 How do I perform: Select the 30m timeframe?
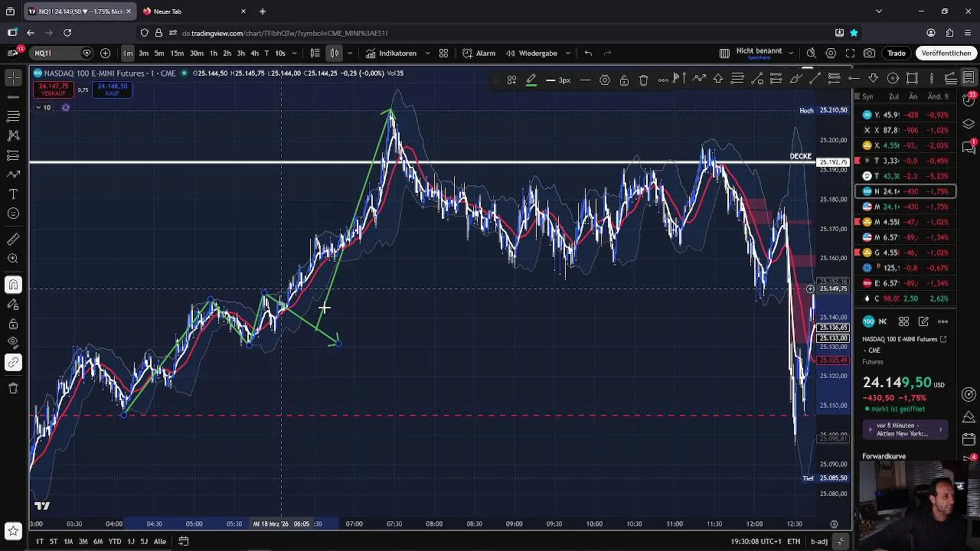click(x=197, y=53)
